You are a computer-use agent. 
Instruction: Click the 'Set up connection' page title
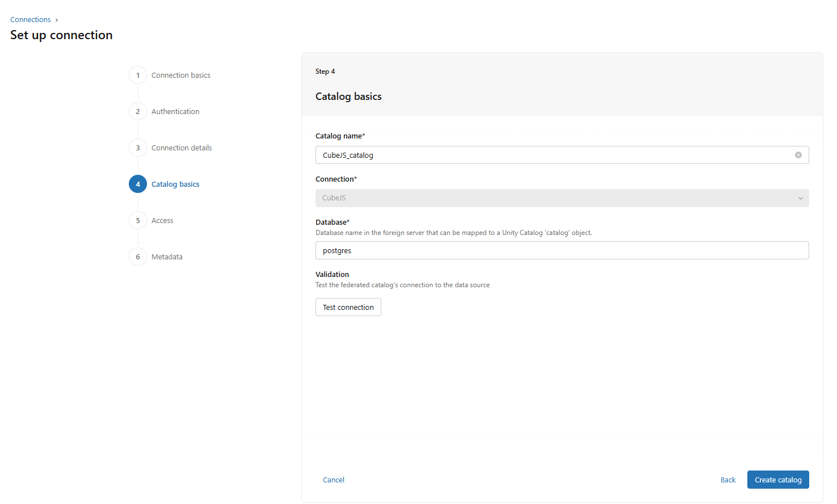coord(61,35)
